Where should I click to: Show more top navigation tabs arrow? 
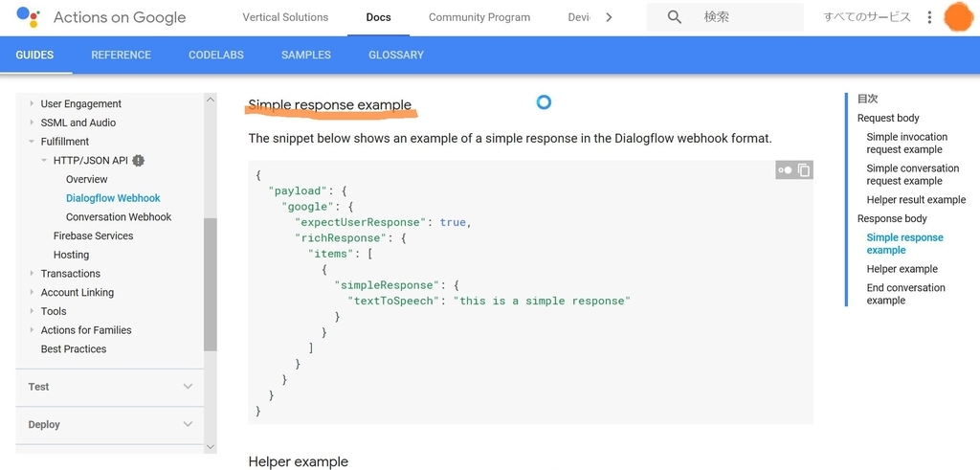pyautogui.click(x=609, y=17)
